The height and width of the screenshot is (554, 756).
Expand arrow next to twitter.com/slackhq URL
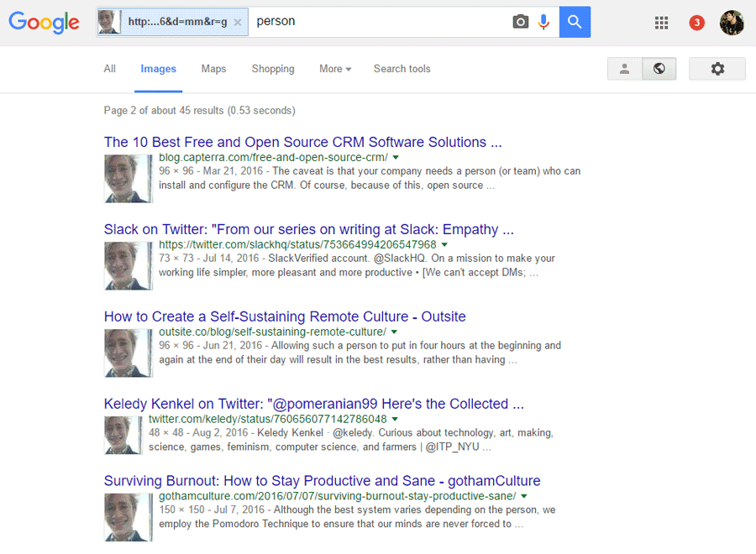444,245
